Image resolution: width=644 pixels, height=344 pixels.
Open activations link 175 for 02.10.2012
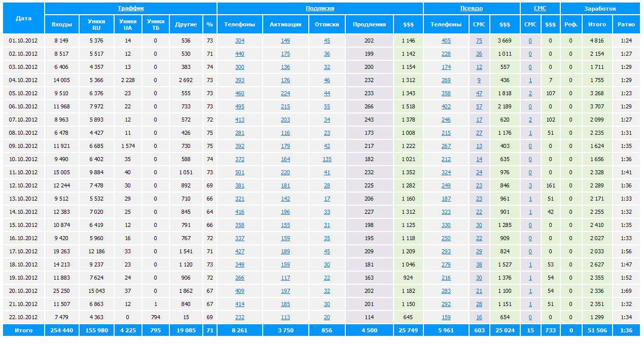coord(285,54)
